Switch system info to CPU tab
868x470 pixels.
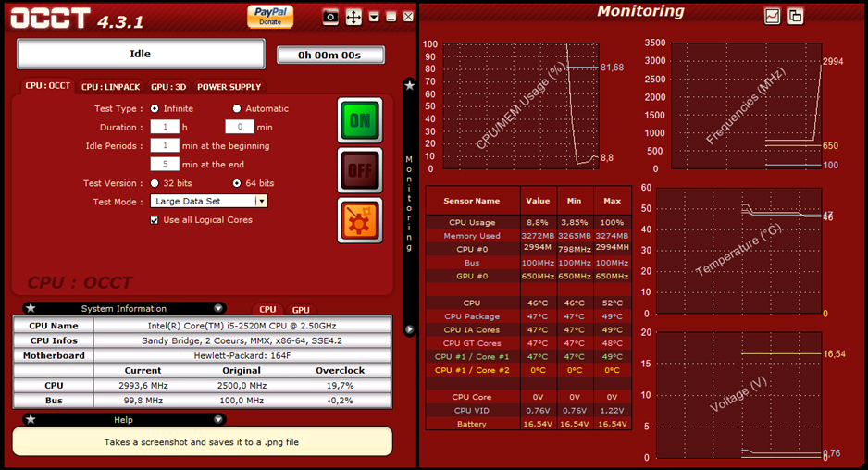pyautogui.click(x=267, y=309)
